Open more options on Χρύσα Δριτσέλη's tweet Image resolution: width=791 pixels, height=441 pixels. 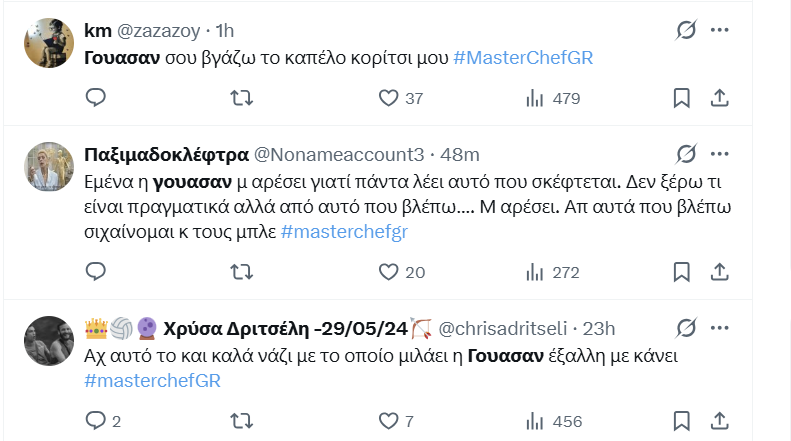(719, 327)
